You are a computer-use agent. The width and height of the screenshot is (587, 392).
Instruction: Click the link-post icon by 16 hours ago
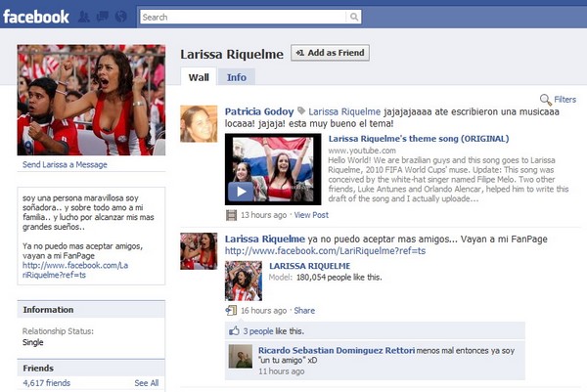click(x=231, y=311)
